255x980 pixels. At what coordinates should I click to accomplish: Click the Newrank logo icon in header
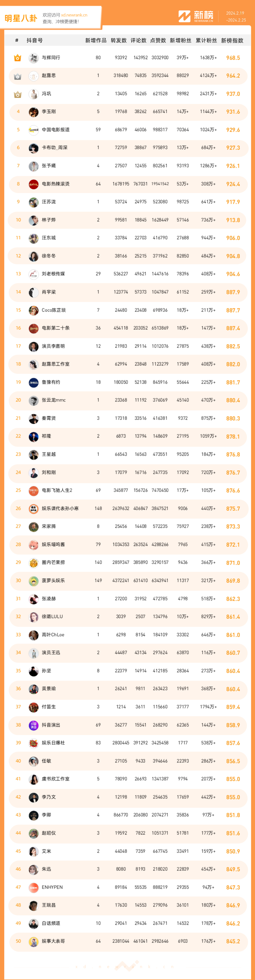tap(184, 16)
